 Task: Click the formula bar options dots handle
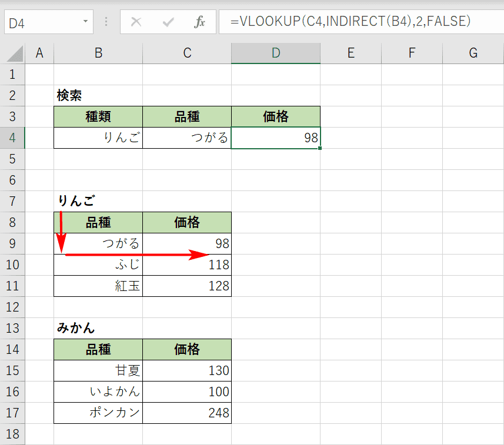click(106, 22)
